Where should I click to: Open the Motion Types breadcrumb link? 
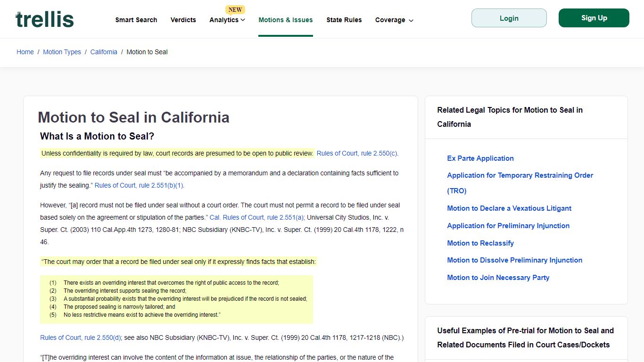pyautogui.click(x=62, y=52)
